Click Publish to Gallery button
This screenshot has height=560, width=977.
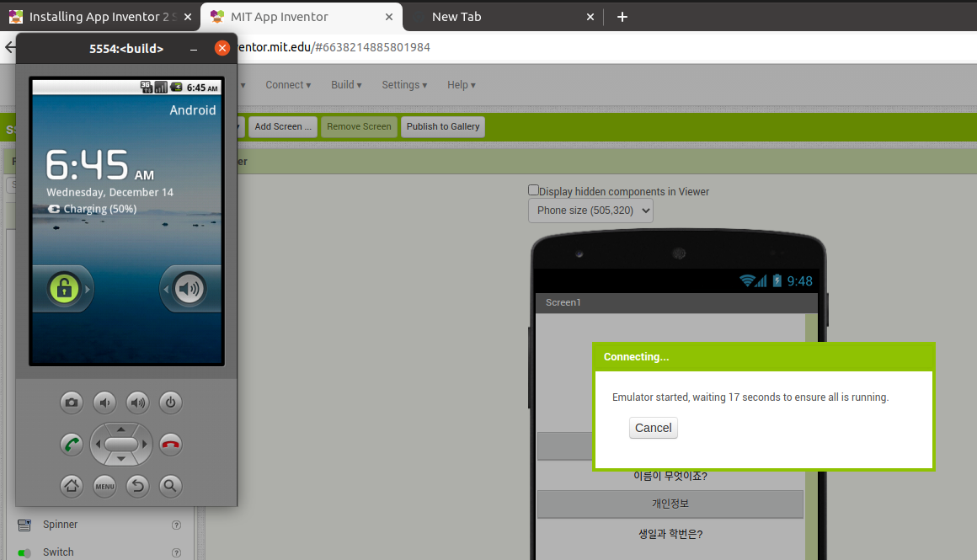[443, 126]
